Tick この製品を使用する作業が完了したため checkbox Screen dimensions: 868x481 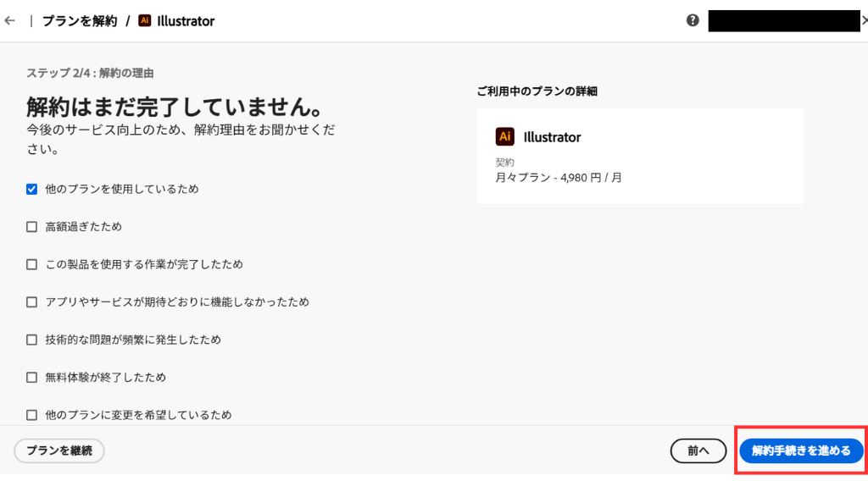click(32, 264)
